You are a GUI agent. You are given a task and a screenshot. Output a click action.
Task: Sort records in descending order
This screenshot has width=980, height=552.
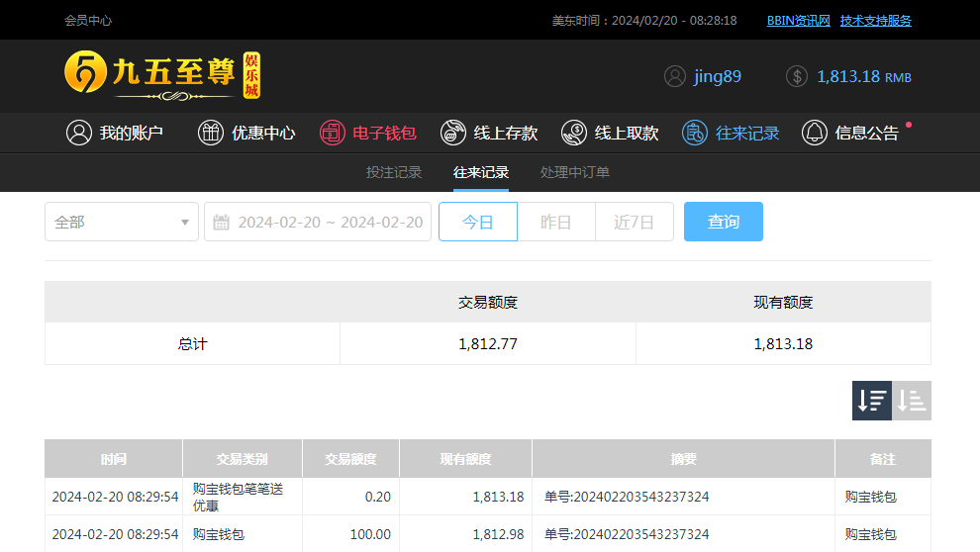872,401
